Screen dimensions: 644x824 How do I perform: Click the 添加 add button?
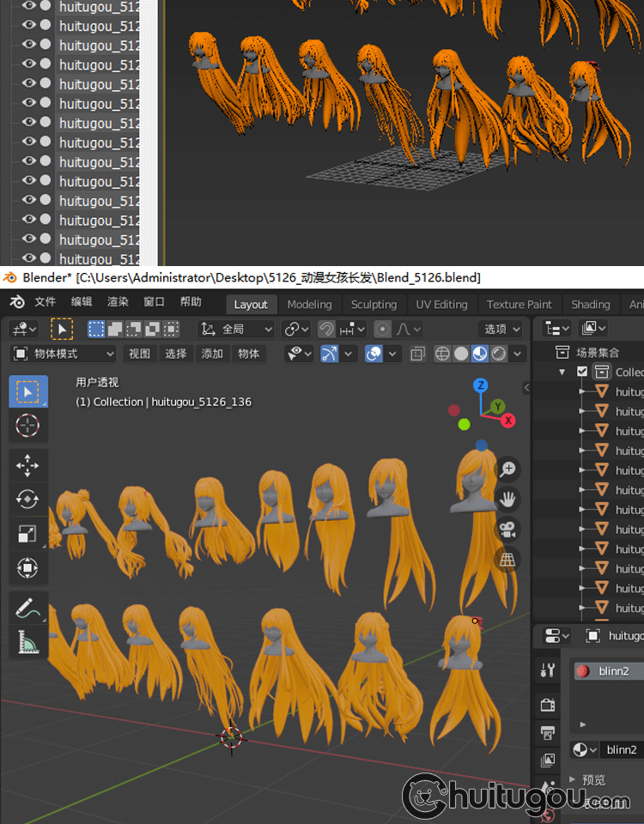212,354
